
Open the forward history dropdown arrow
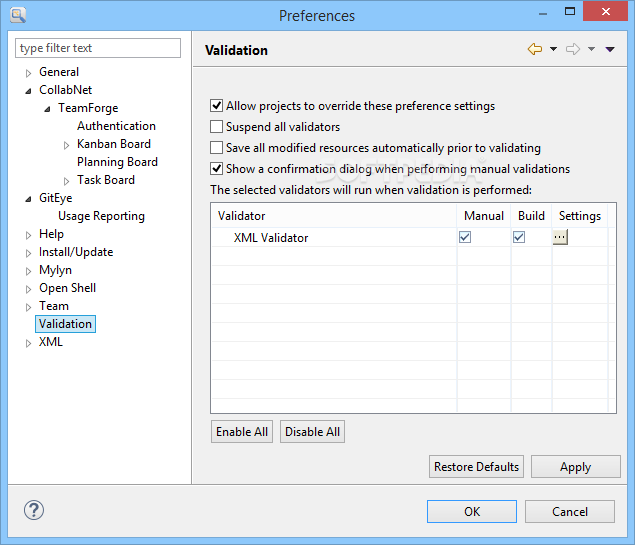point(591,49)
